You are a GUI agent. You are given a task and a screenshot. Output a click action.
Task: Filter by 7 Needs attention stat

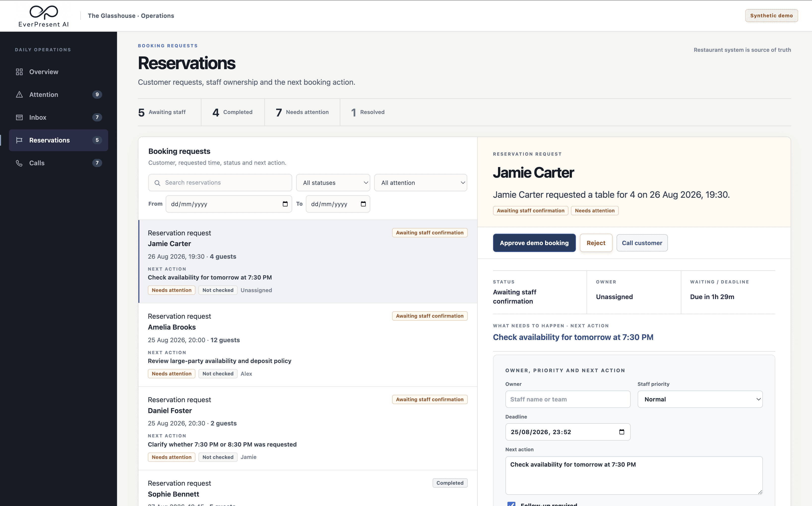(x=302, y=112)
